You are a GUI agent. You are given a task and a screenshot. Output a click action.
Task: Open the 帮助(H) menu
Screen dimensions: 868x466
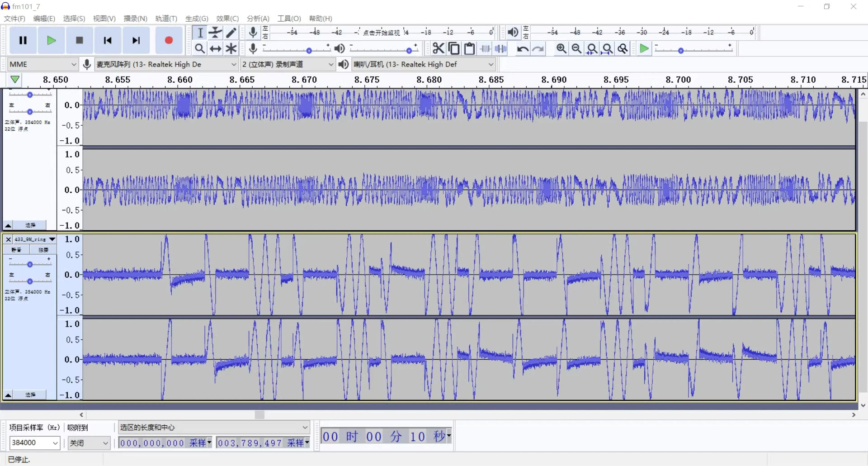pos(321,19)
